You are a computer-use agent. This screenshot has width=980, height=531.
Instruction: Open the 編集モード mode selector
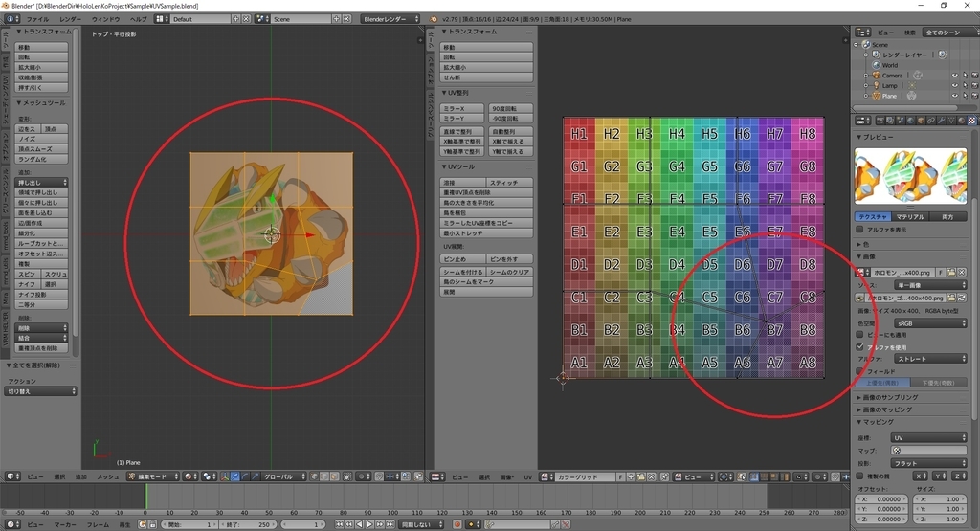click(x=152, y=476)
